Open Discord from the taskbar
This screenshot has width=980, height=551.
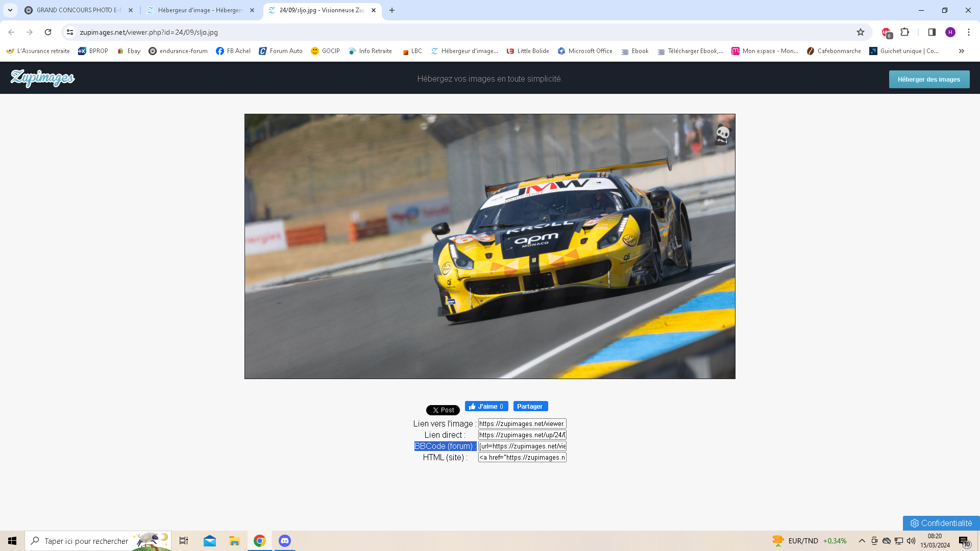click(x=285, y=541)
